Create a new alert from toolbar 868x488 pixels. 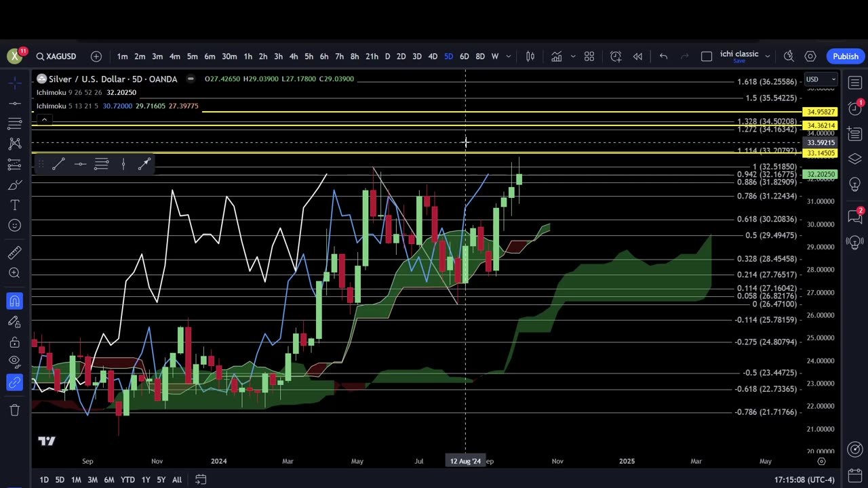coord(616,56)
